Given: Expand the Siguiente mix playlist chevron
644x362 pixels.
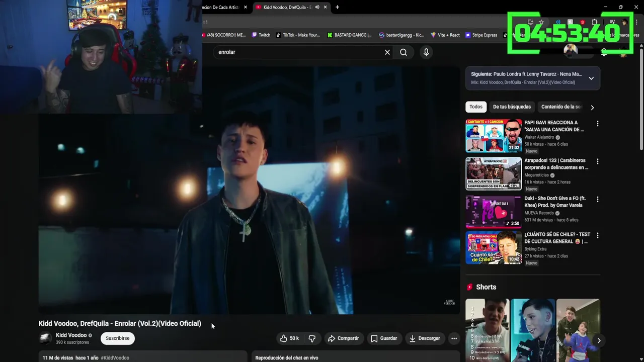Looking at the screenshot, I should 591,78.
